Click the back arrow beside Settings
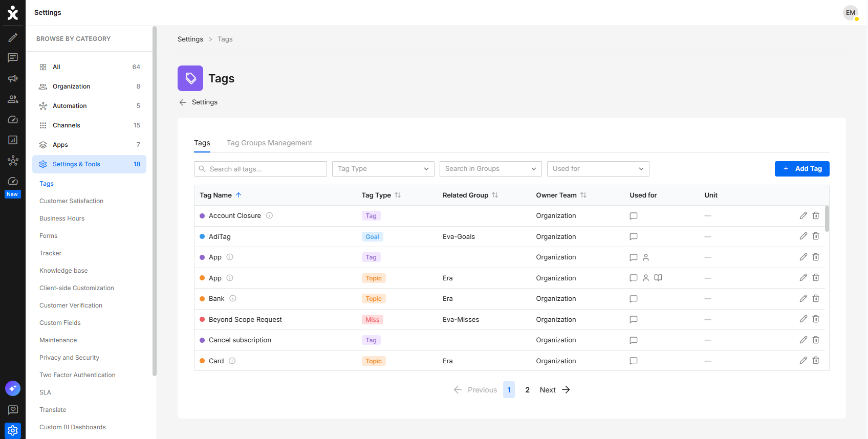 183,102
